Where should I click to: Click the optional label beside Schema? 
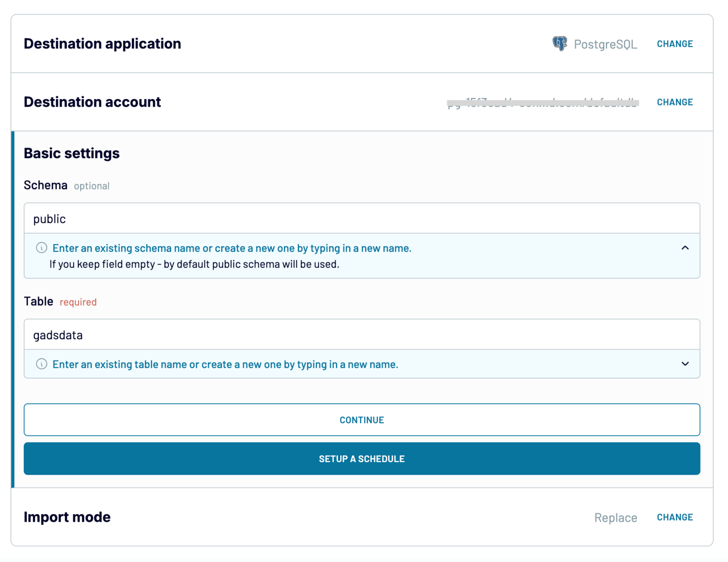tap(91, 186)
